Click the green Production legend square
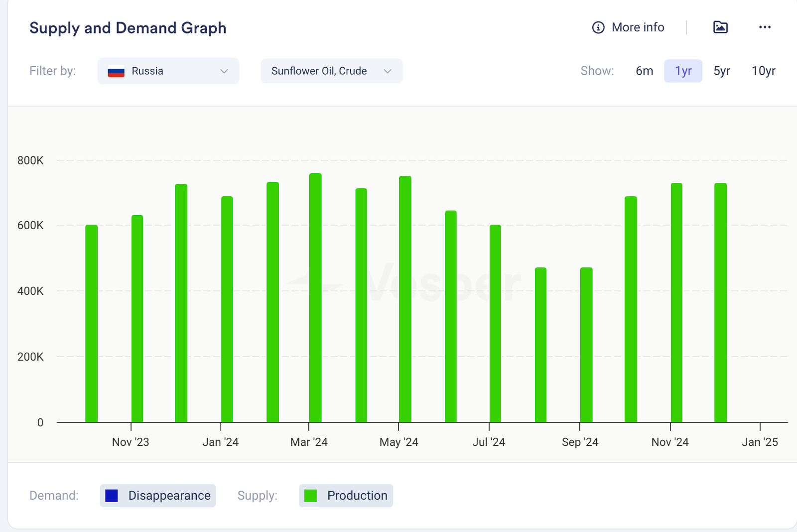This screenshot has width=797, height=532. (x=311, y=496)
